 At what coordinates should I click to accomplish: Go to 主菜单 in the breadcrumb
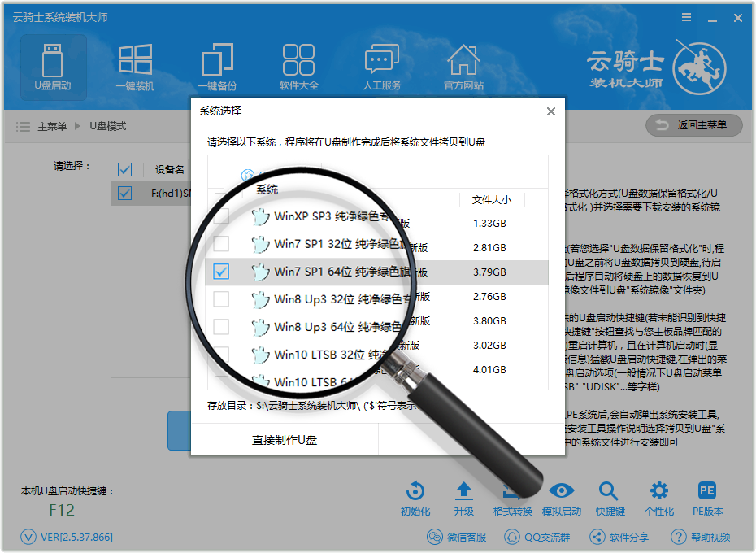[x=52, y=126]
